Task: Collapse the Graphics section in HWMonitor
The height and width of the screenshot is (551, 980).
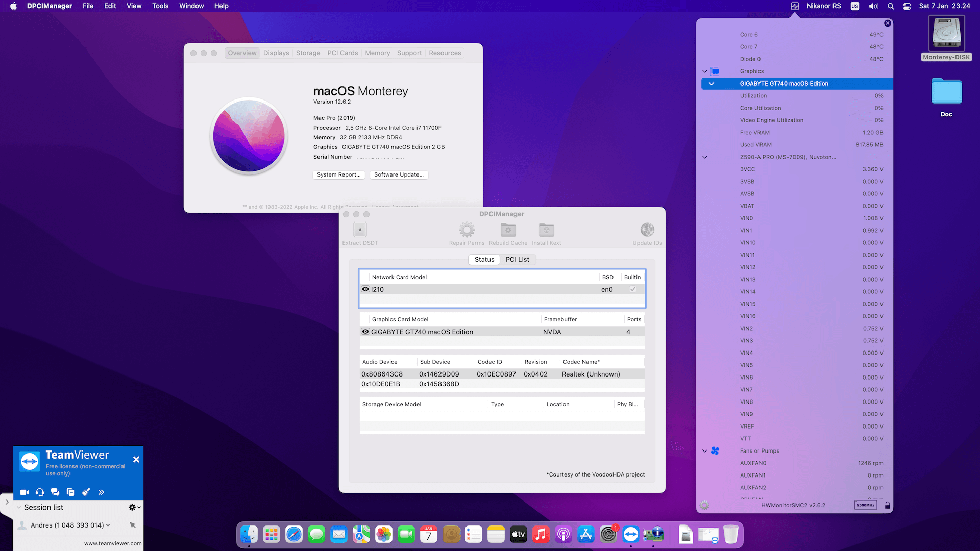Action: click(705, 71)
